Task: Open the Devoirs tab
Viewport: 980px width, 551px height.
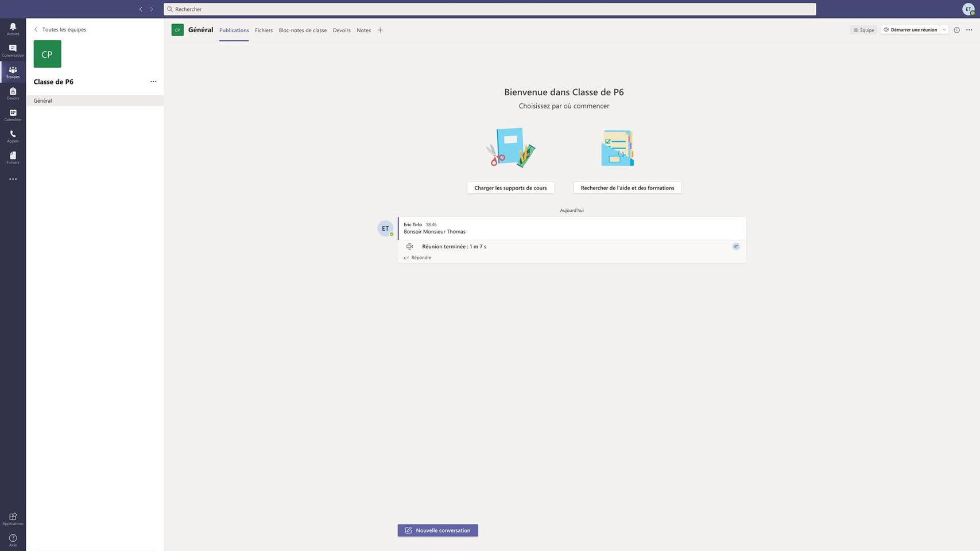Action: tap(342, 30)
